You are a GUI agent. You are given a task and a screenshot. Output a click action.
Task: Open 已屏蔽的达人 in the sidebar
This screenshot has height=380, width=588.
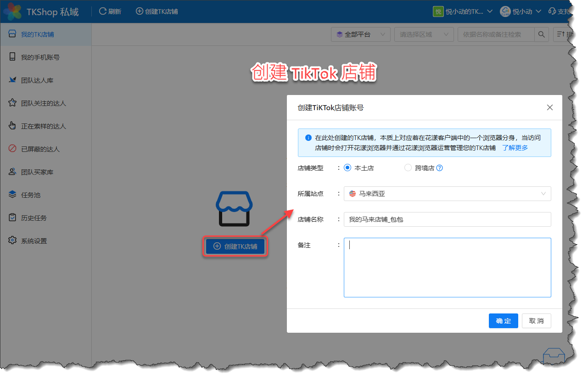click(x=46, y=149)
